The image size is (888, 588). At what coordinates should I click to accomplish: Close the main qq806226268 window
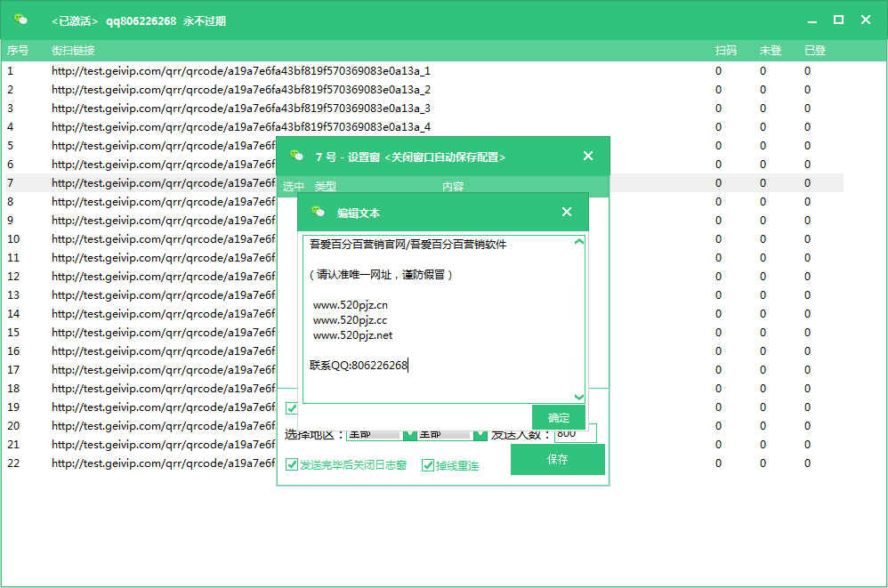pyautogui.click(x=866, y=20)
